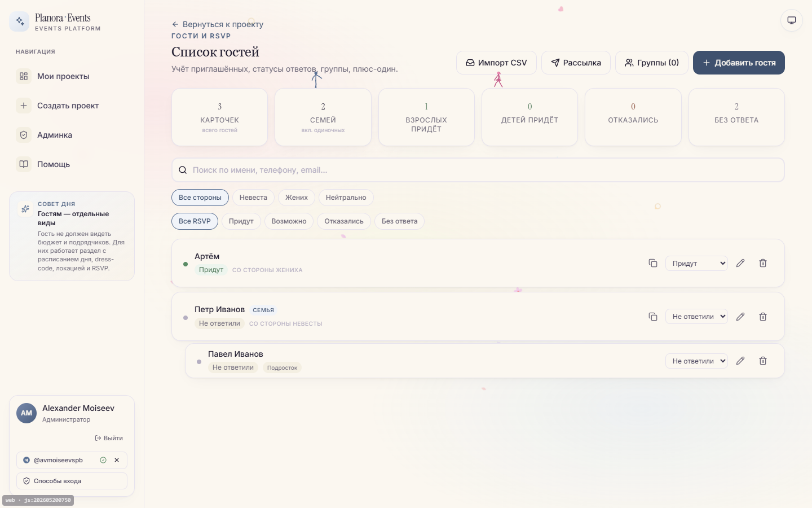Click the search magnifier icon
The image size is (812, 508).
click(x=183, y=170)
